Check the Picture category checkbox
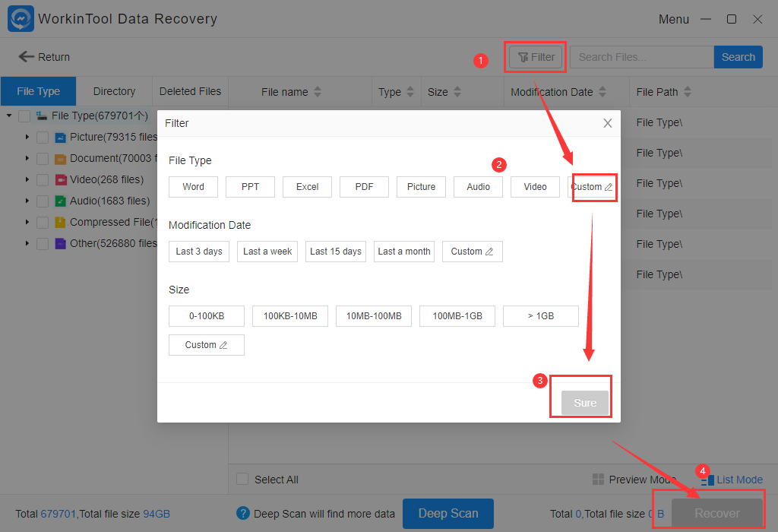This screenshot has height=532, width=778. pyautogui.click(x=43, y=138)
